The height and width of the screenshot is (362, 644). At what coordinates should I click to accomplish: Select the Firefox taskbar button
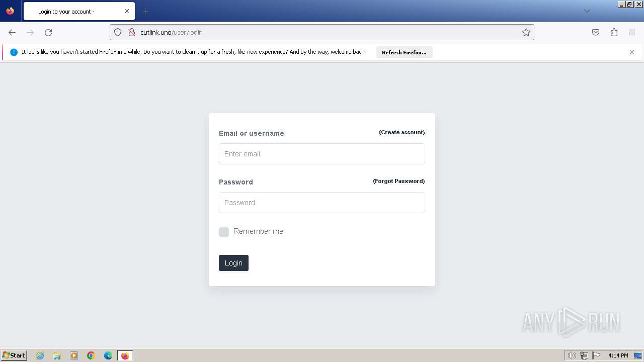tap(125, 355)
